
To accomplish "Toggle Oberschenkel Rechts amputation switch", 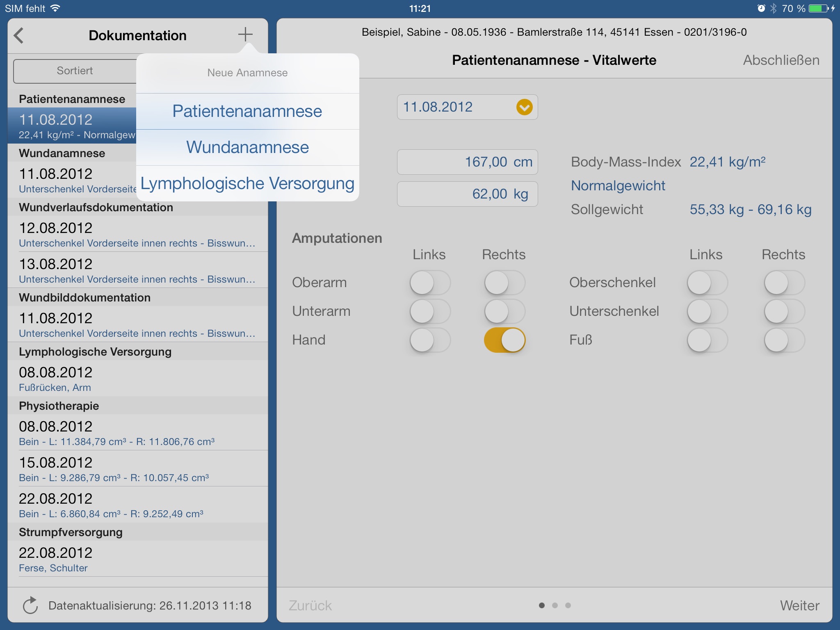I will (x=784, y=283).
